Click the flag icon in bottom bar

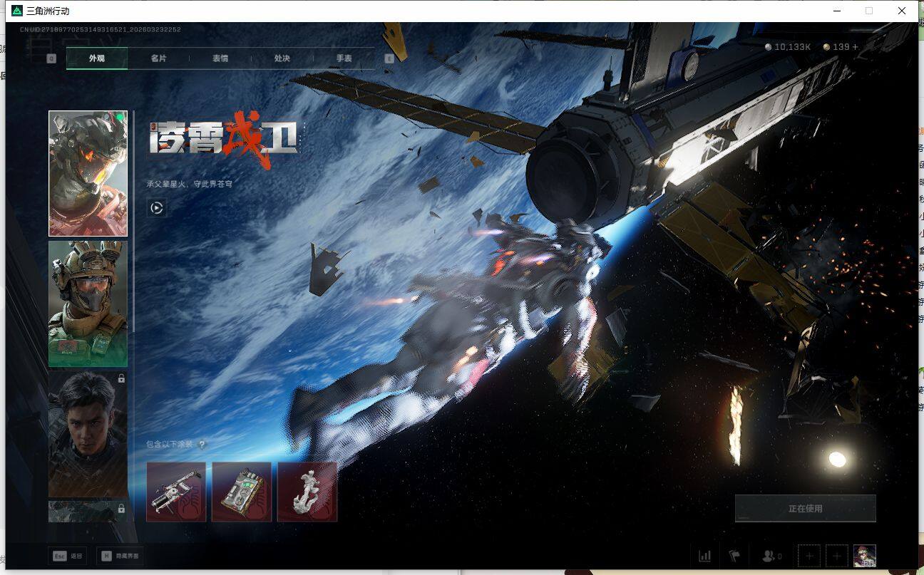point(734,556)
